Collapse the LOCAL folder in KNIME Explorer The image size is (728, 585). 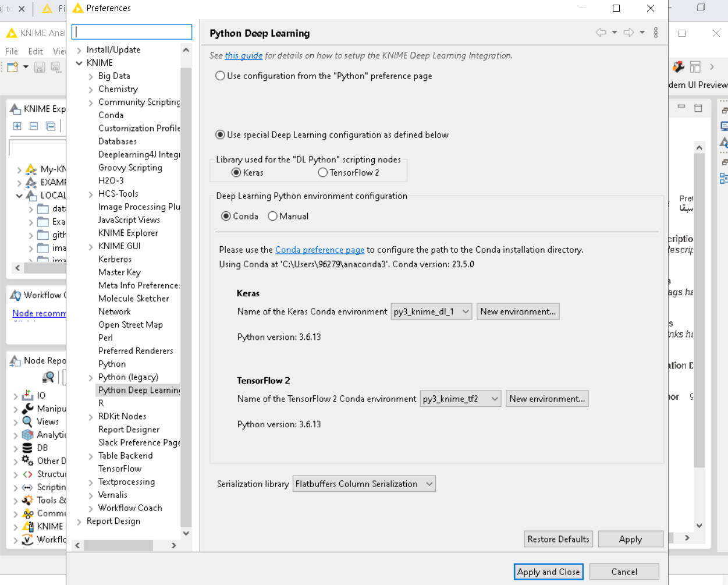(x=19, y=196)
